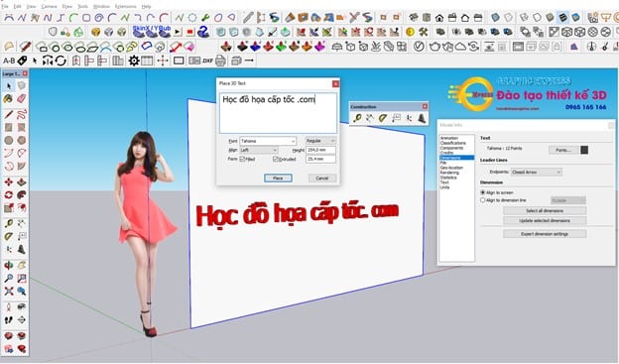Click the Zoom Extents tool
Screen dimensions: 619x364
[9, 292]
